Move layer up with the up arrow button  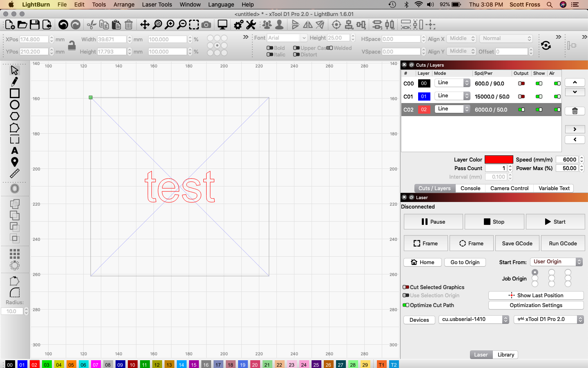(575, 82)
